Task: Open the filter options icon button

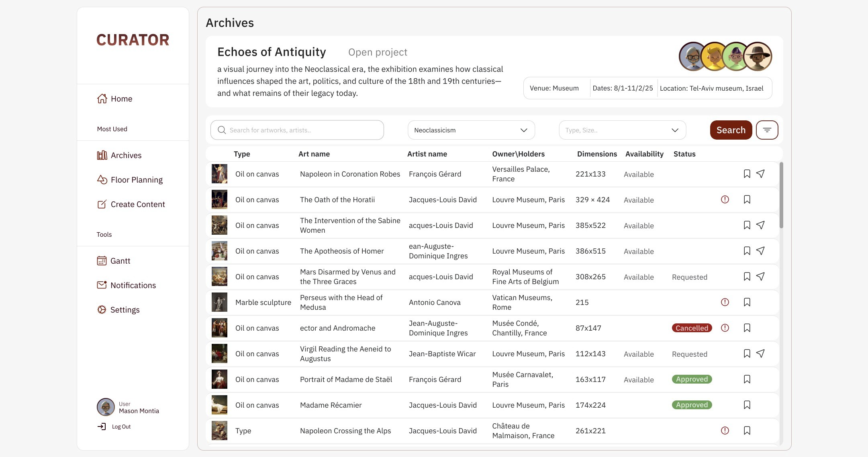Action: 767,130
